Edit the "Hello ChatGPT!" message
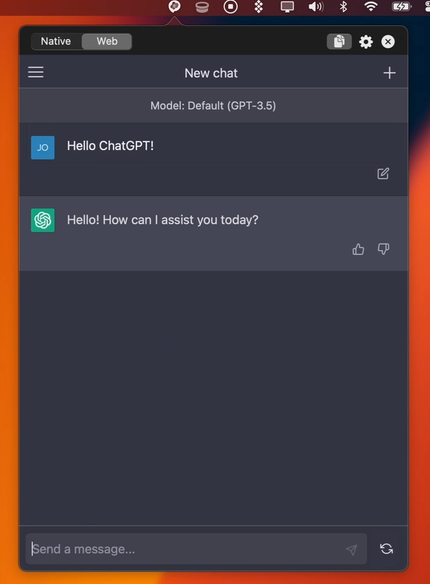This screenshot has width=430, height=584. (383, 174)
